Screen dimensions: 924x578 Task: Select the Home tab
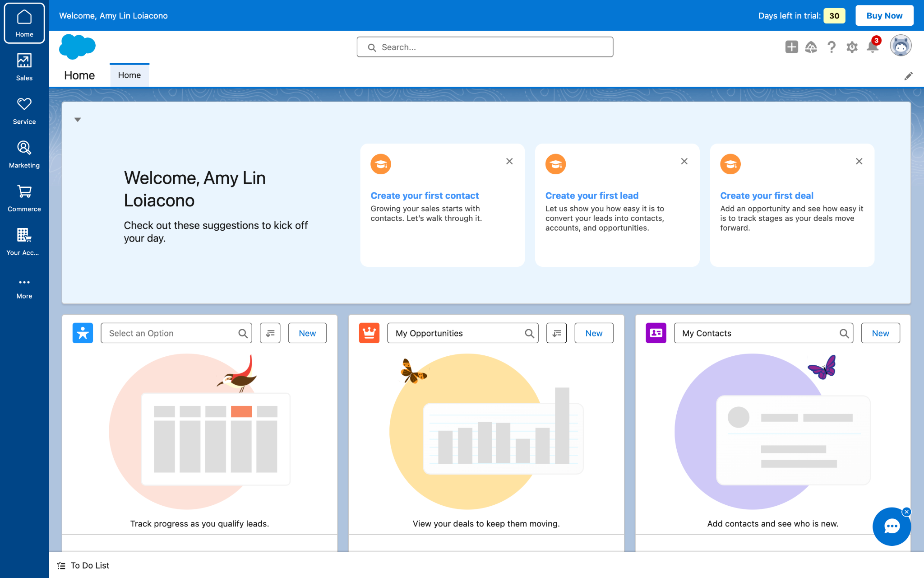(x=129, y=75)
